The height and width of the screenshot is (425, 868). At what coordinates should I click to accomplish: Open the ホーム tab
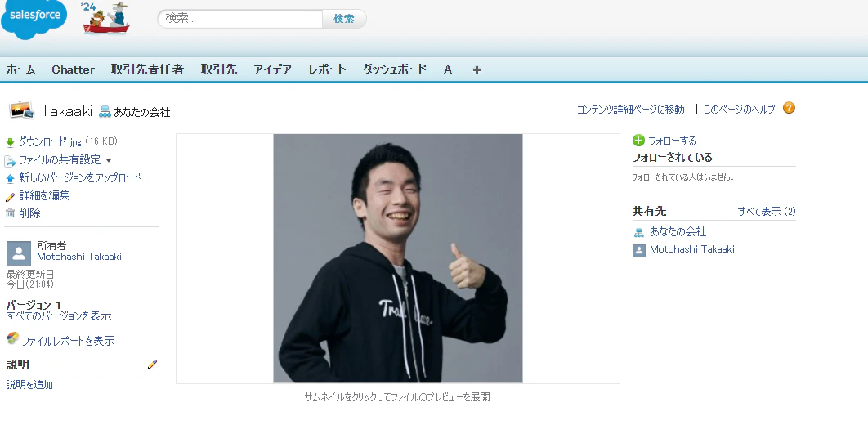coord(20,69)
